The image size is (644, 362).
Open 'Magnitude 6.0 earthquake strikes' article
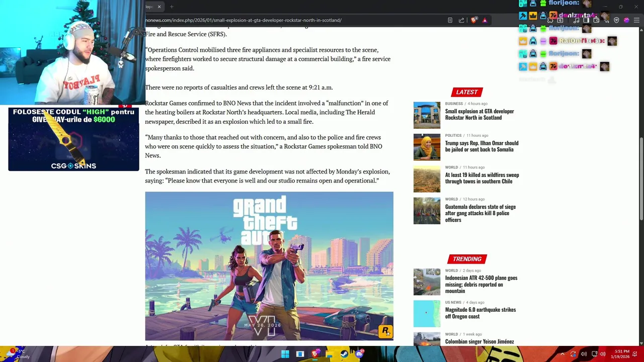[x=480, y=313]
